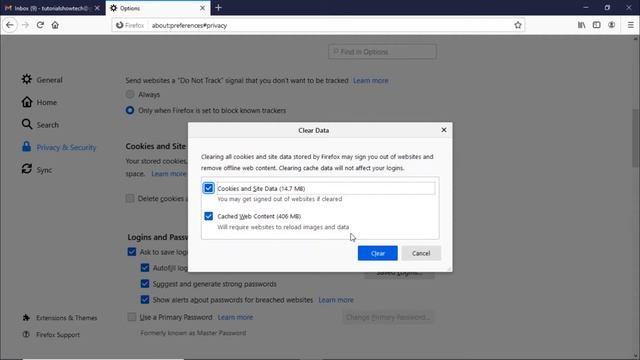The height and width of the screenshot is (360, 640).
Task: Open Extensions & Themes label
Action: click(67, 318)
